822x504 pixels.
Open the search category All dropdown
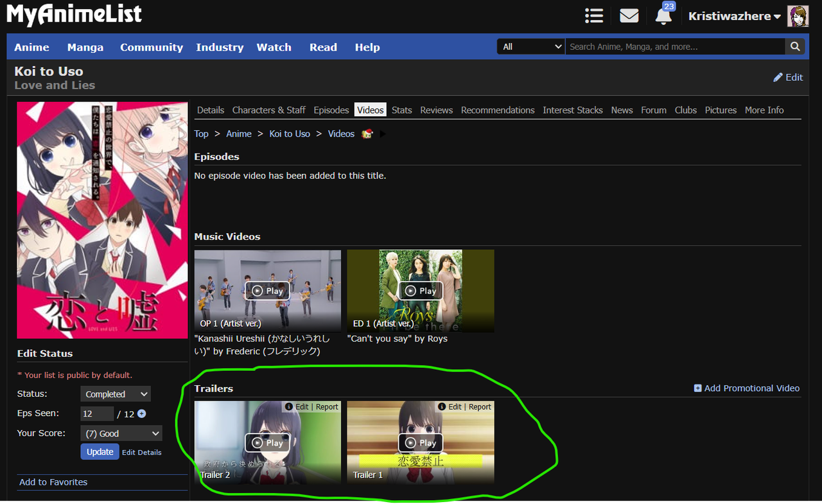tap(531, 46)
